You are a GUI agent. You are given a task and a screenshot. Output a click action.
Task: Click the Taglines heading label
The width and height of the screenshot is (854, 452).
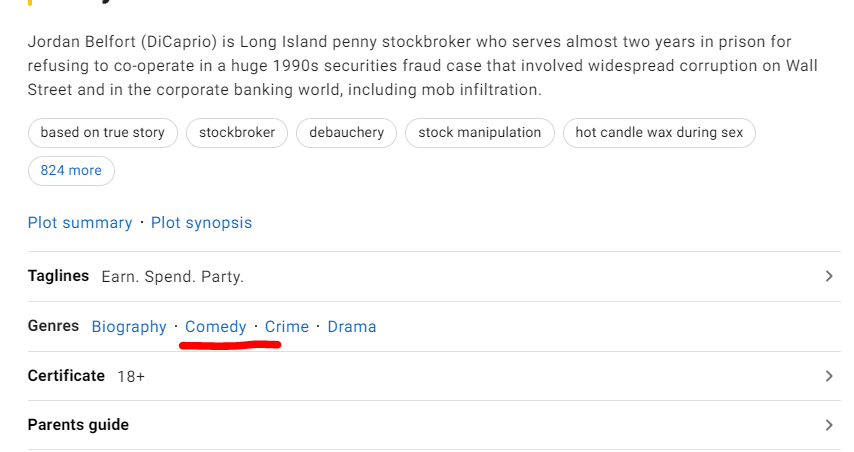pyautogui.click(x=58, y=276)
